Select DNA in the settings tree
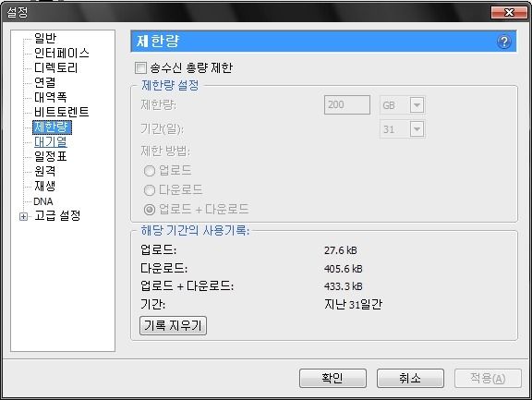Screen dimensions: 532x400 point(43,201)
